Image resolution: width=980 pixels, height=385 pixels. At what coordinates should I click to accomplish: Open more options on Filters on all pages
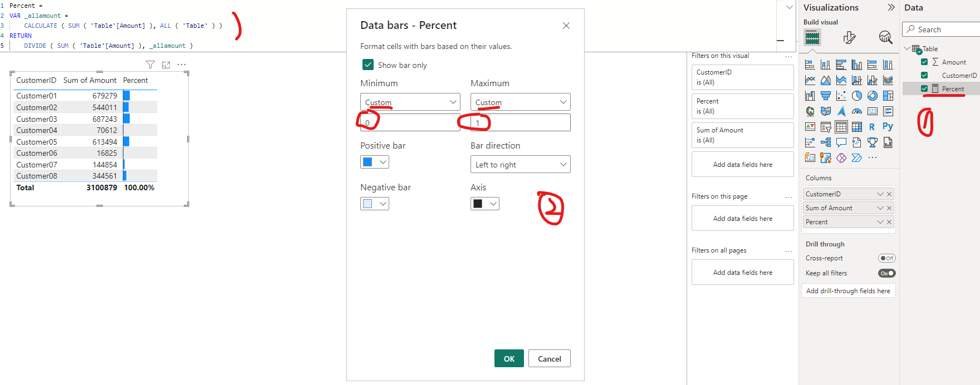pyautogui.click(x=788, y=251)
